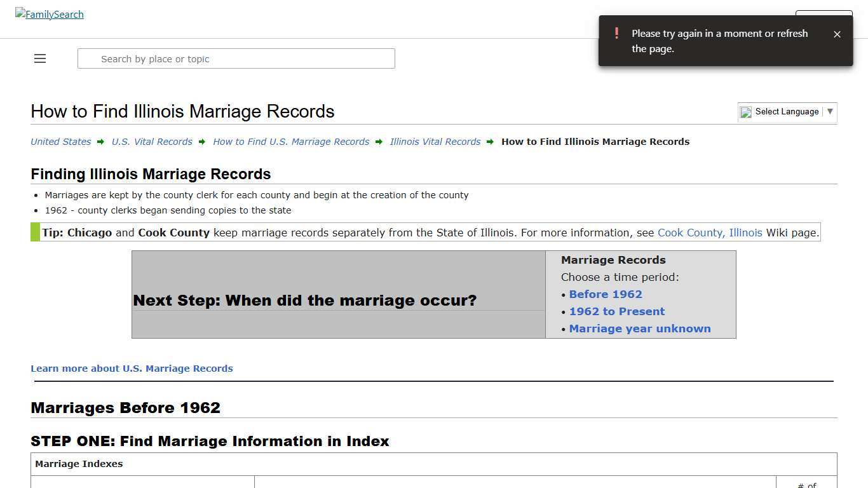Click the exclamation icon in the notification
This screenshot has width=868, height=488.
click(x=616, y=32)
